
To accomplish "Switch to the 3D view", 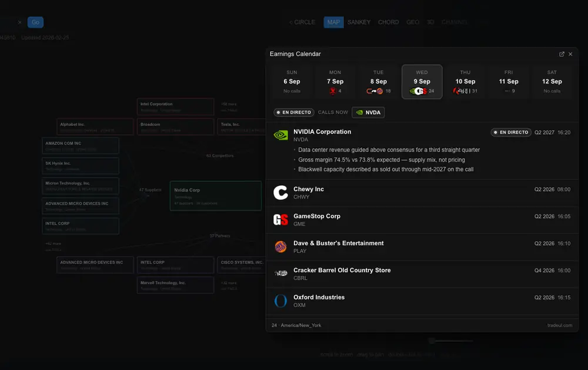I will (x=430, y=22).
